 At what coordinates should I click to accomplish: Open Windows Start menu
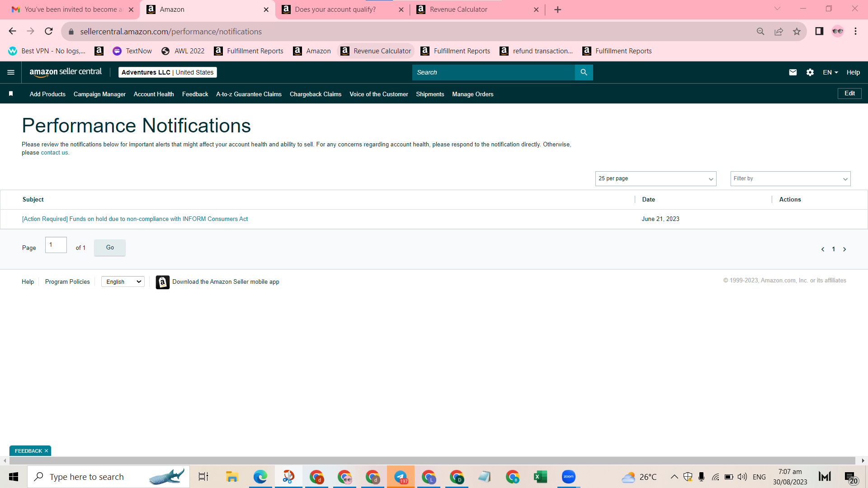14,477
